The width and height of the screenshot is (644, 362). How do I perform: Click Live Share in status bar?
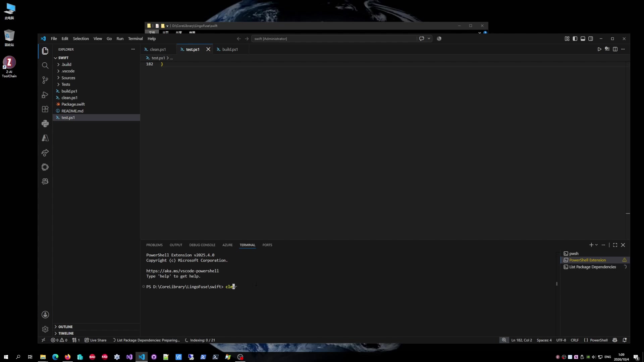coord(96,340)
